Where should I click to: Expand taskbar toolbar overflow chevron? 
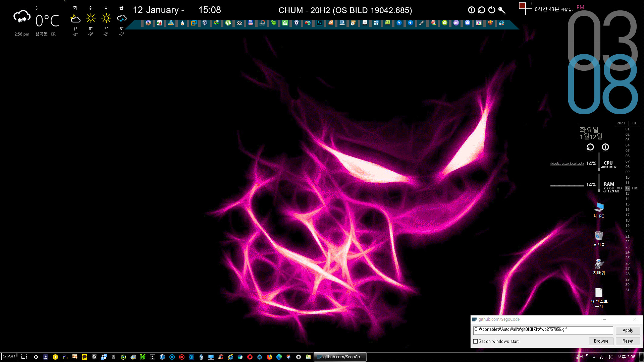click(587, 355)
